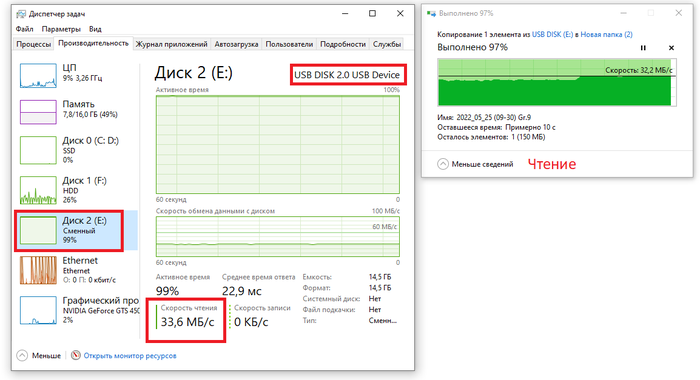This screenshot has height=380, width=700.
Task: Switch to Журнал приложений tab
Action: click(x=171, y=44)
